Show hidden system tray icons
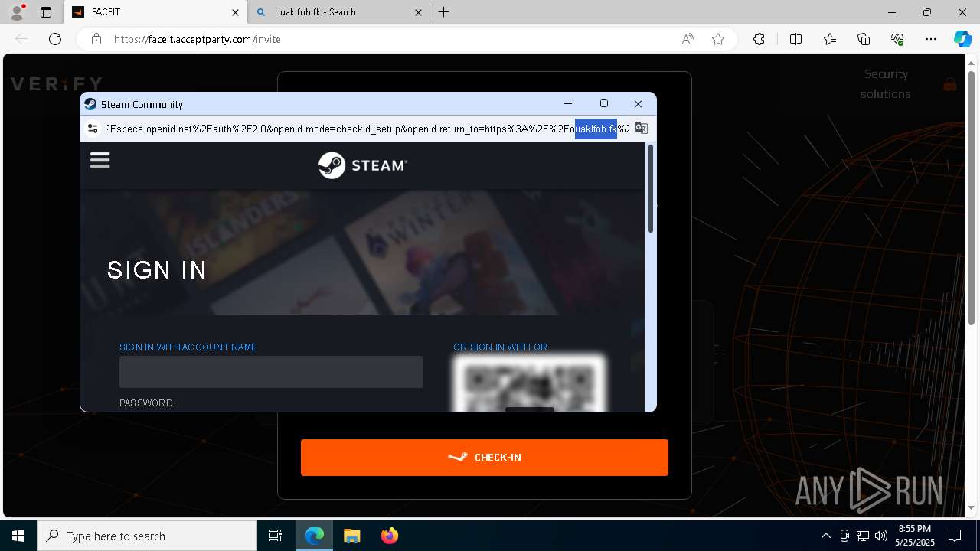 (x=825, y=536)
